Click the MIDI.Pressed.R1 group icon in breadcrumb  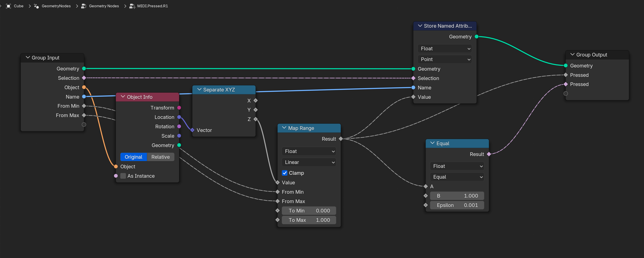pos(132,6)
